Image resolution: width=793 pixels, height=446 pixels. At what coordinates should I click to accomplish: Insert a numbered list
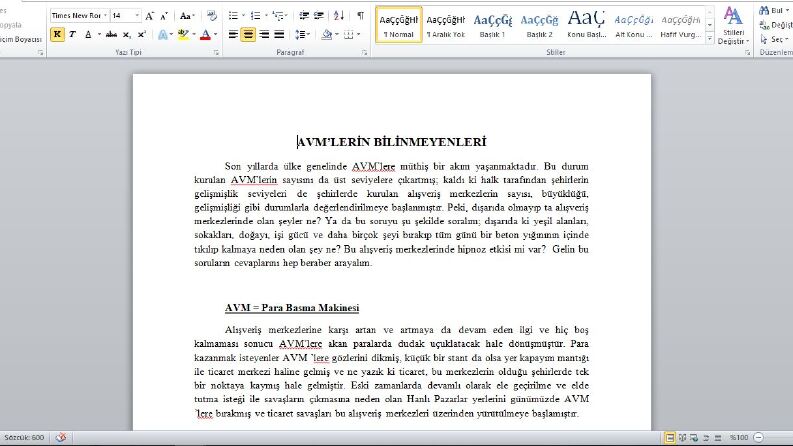click(255, 16)
